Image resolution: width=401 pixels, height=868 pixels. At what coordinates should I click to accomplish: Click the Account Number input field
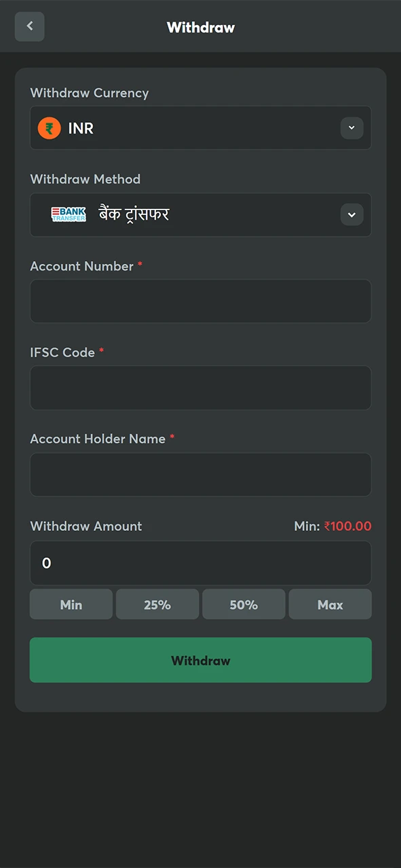(200, 301)
